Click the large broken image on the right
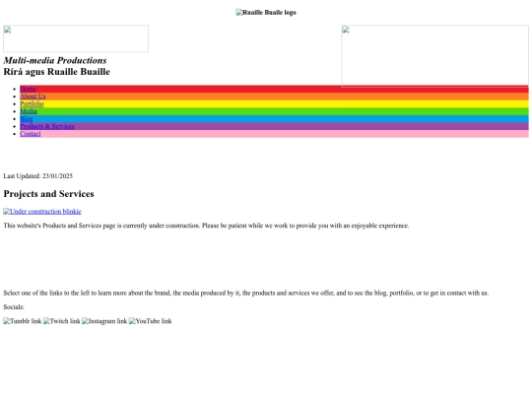 (x=435, y=56)
